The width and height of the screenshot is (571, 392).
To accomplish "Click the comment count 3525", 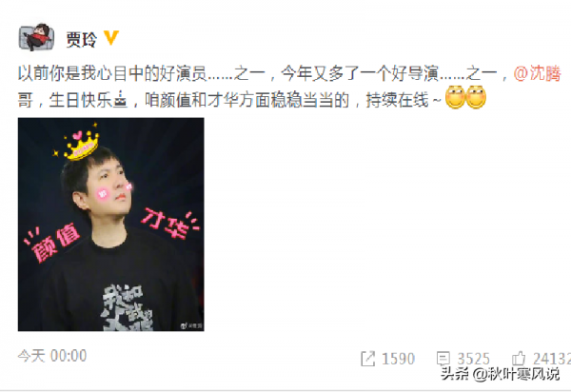I will pyautogui.click(x=473, y=359).
